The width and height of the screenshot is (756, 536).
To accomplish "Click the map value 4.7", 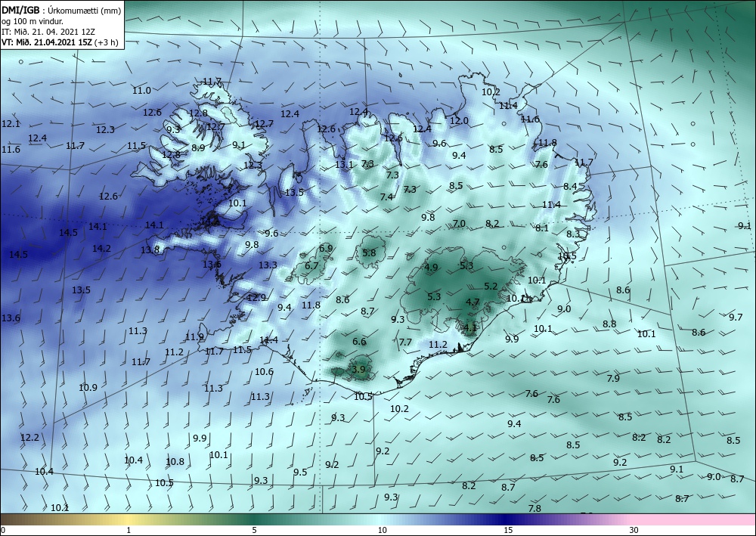I will [x=472, y=302].
